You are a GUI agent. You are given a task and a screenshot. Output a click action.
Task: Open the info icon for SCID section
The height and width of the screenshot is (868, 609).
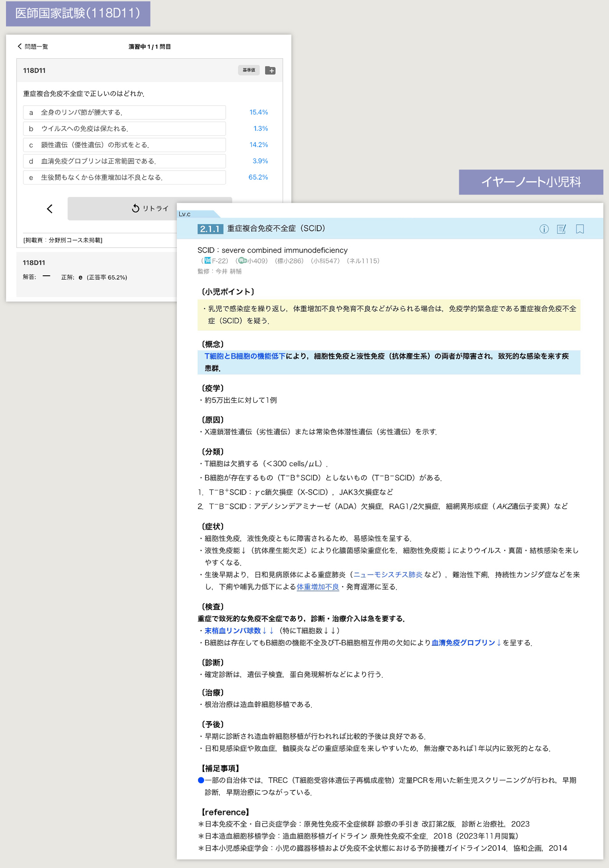(x=544, y=229)
